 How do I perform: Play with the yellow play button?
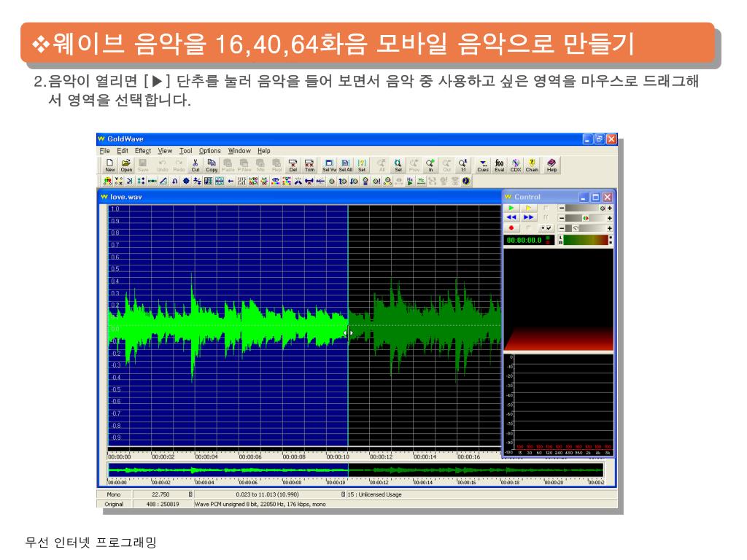pos(529,208)
